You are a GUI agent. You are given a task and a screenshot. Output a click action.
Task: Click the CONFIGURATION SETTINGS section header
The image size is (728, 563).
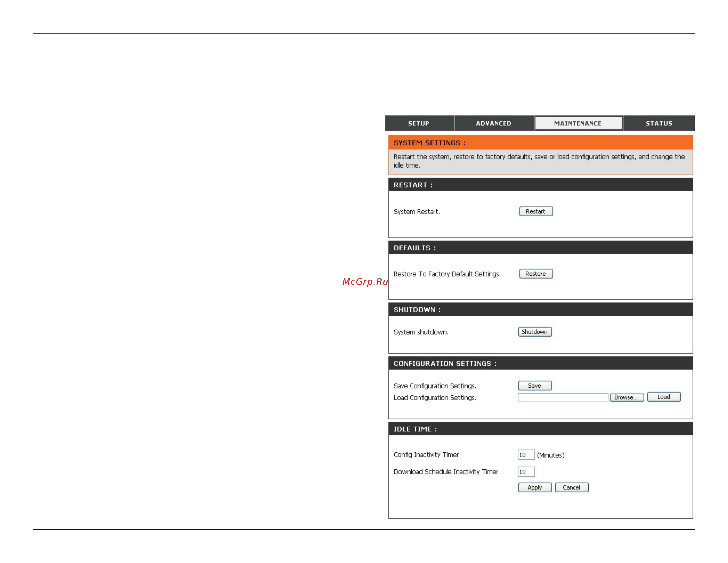coord(540,363)
